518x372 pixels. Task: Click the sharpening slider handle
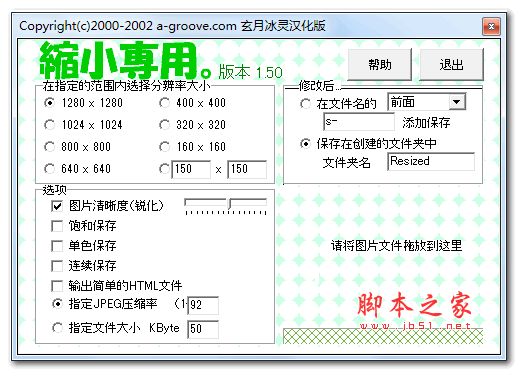(x=230, y=203)
